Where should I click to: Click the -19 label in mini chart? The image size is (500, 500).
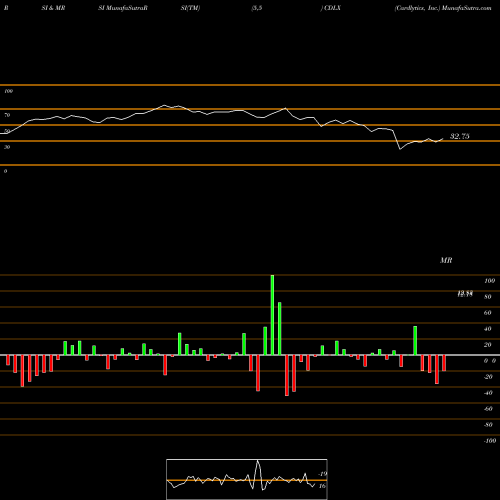point(322,474)
